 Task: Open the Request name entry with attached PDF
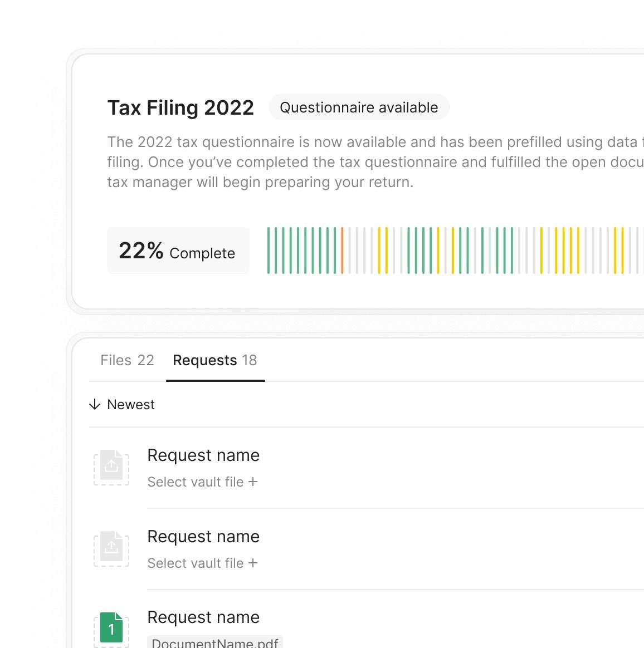(203, 617)
